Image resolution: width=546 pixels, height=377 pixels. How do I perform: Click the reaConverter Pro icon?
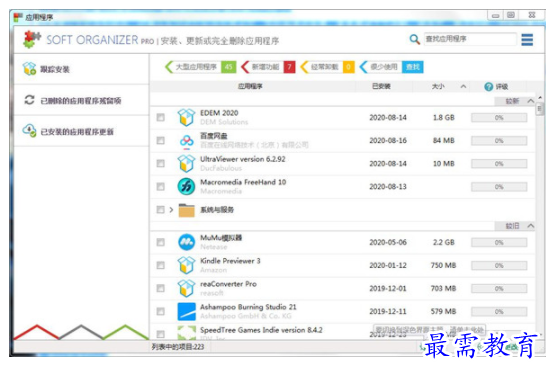coord(186,288)
